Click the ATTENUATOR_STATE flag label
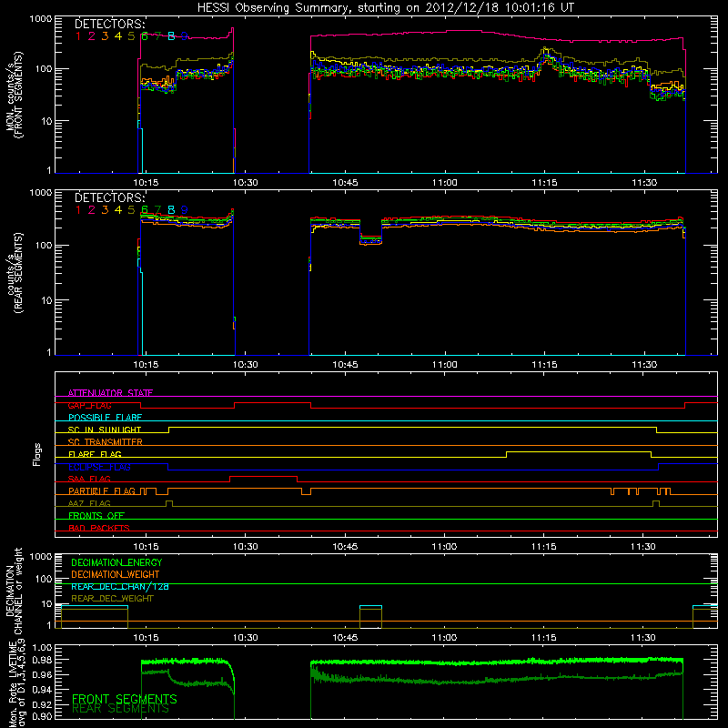The height and width of the screenshot is (728, 728). tap(110, 393)
